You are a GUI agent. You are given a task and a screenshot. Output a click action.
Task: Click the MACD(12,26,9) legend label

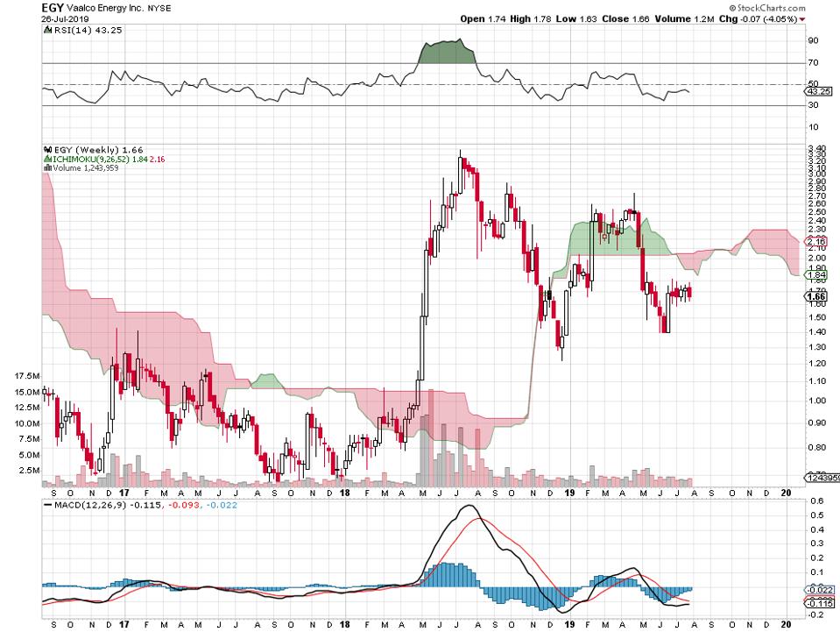click(90, 505)
